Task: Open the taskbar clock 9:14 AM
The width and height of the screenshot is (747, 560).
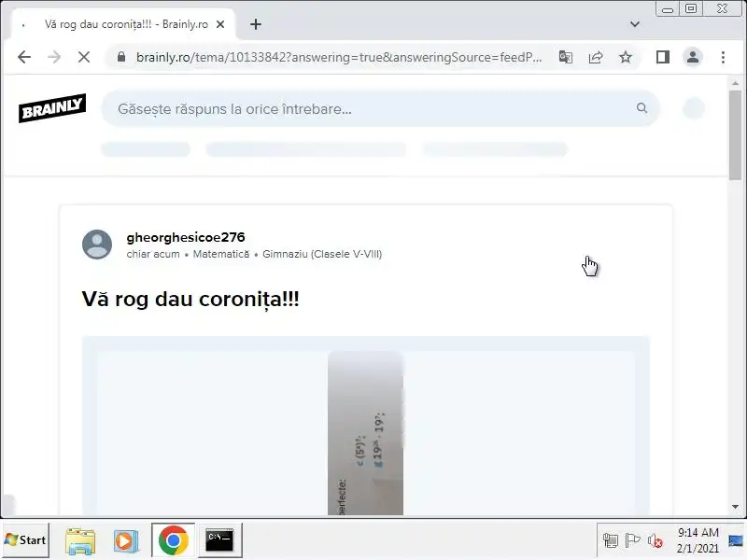Action: 698,540
